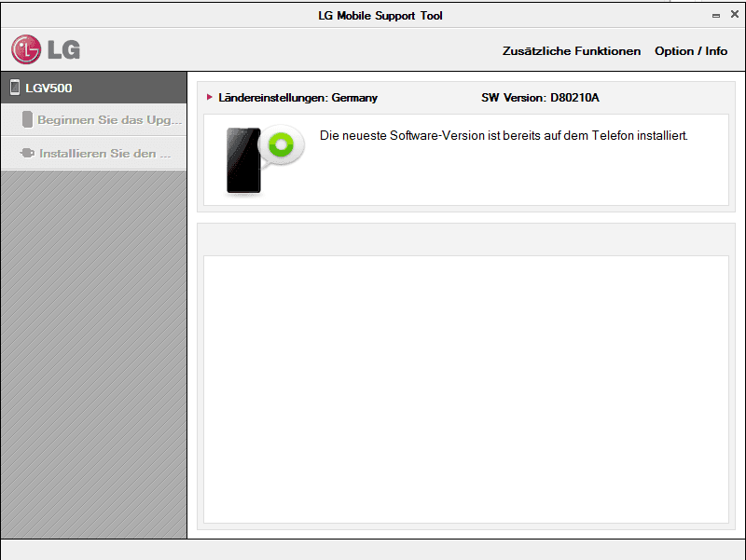Click the green ring status bubble

[x=282, y=145]
